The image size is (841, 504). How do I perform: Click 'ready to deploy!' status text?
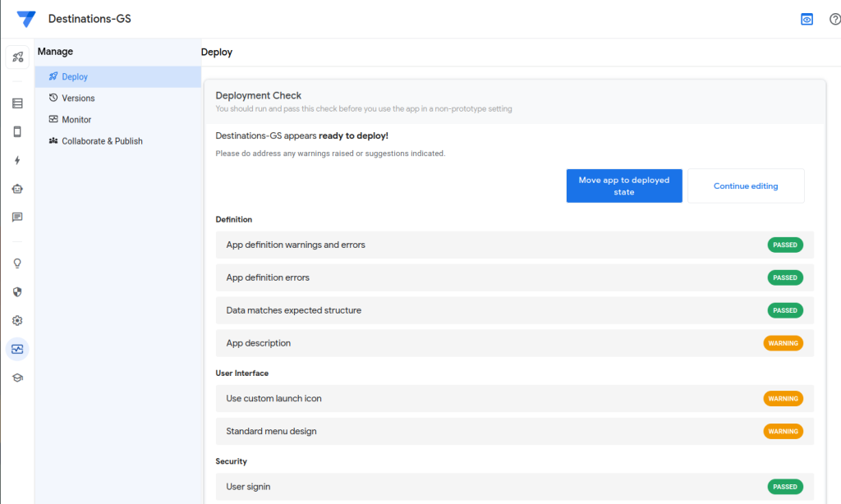(353, 135)
